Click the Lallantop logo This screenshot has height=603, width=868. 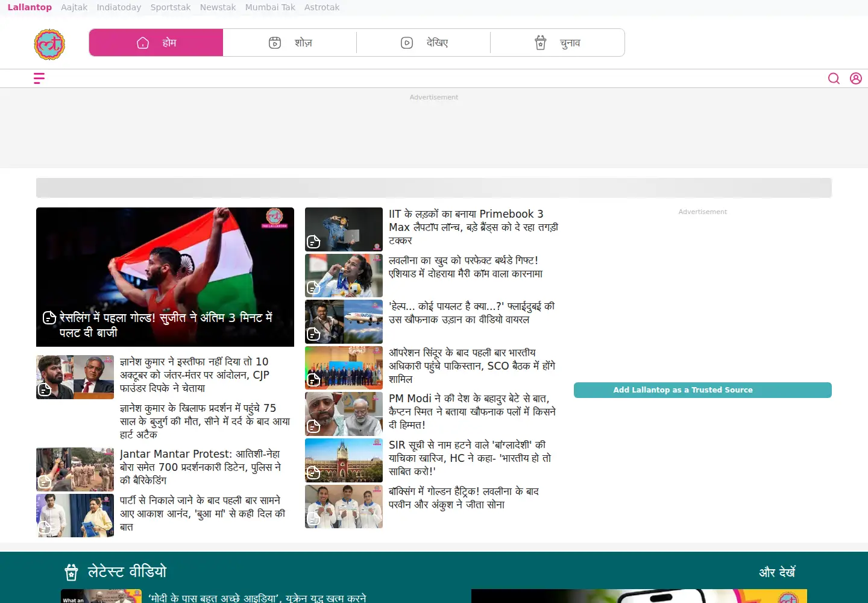49,44
